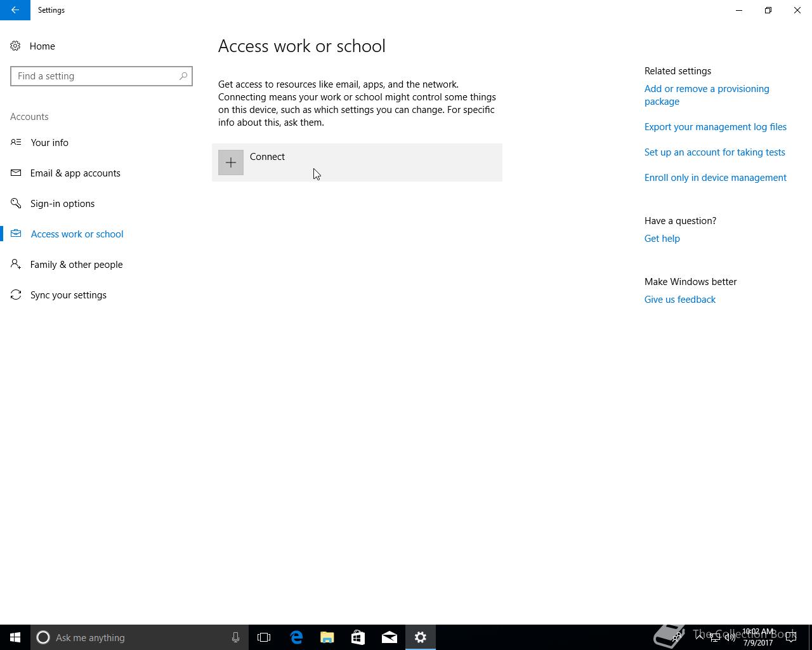Viewport: 812px width, 650px height.
Task: Click Give us feedback link
Action: coord(680,300)
